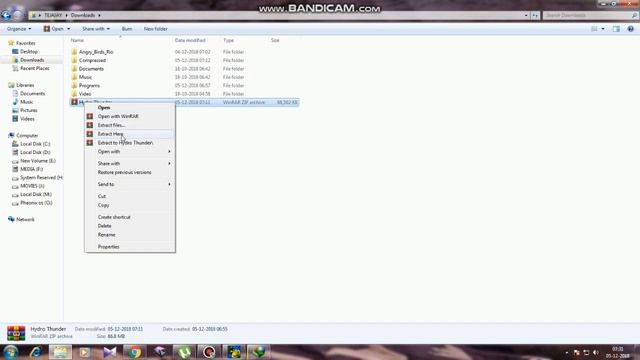The image size is (640, 360).
Task: Click the Network icon in sidebar
Action: tap(11, 219)
